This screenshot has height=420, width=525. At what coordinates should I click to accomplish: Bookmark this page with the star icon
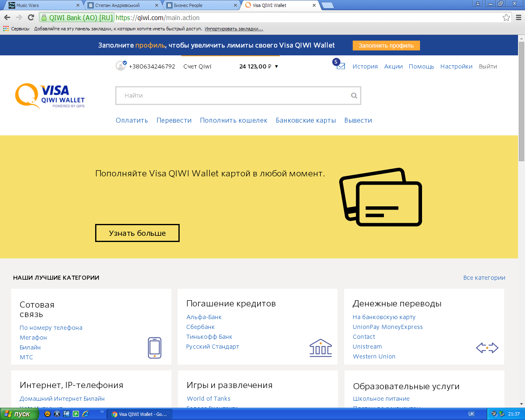[x=506, y=18]
